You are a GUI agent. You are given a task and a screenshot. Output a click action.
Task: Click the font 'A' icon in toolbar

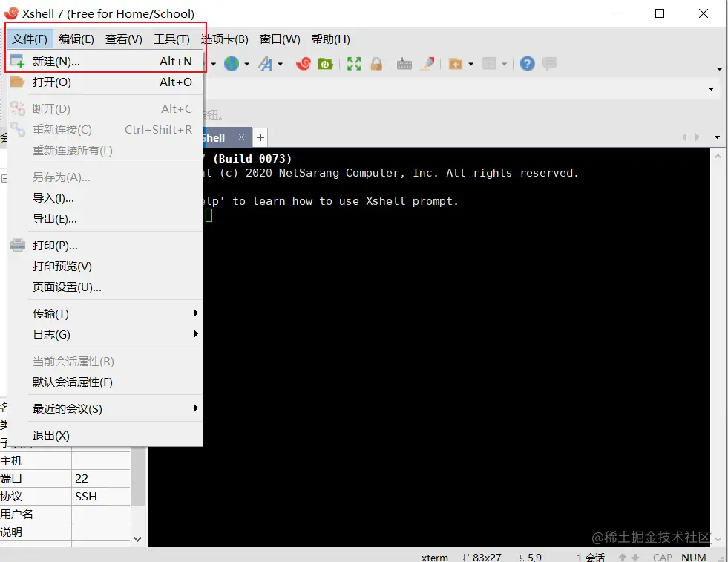click(x=265, y=64)
